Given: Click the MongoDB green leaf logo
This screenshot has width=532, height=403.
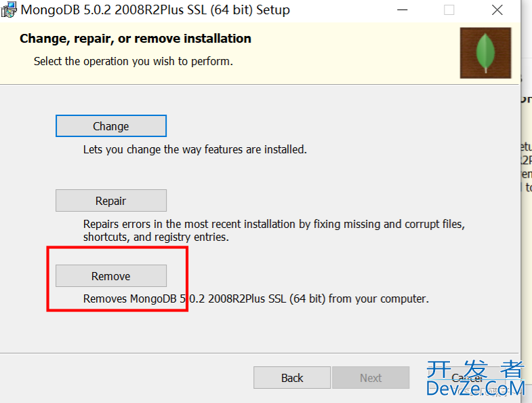Looking at the screenshot, I should coord(485,53).
